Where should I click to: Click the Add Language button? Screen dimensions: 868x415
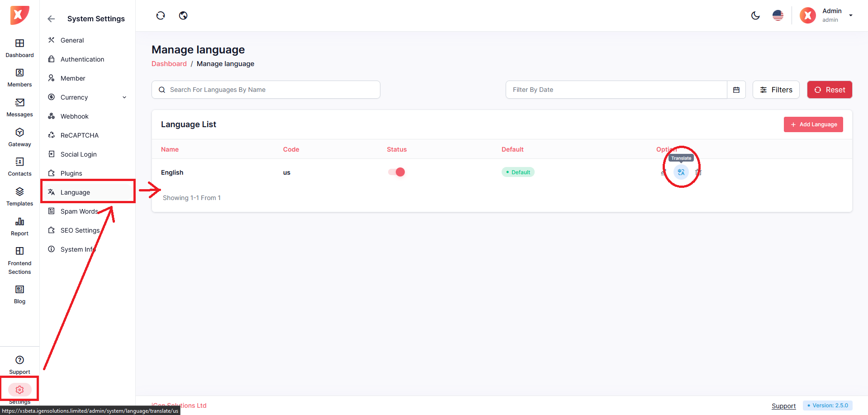(x=813, y=124)
